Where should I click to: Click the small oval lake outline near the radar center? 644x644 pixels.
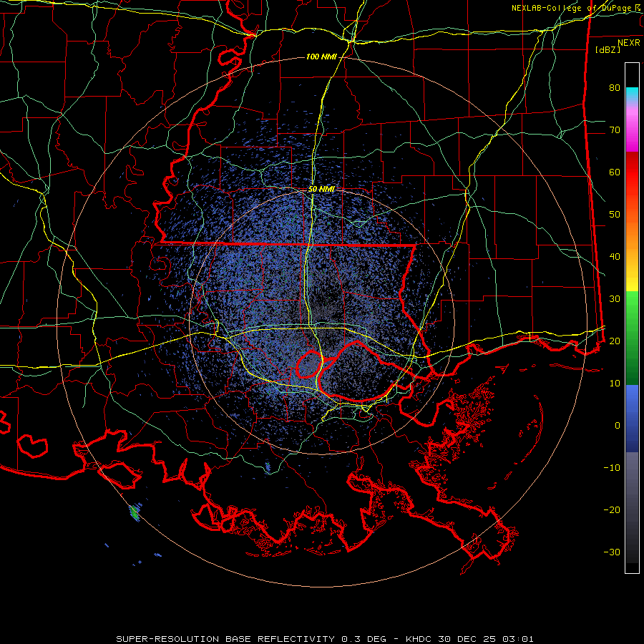tap(308, 364)
